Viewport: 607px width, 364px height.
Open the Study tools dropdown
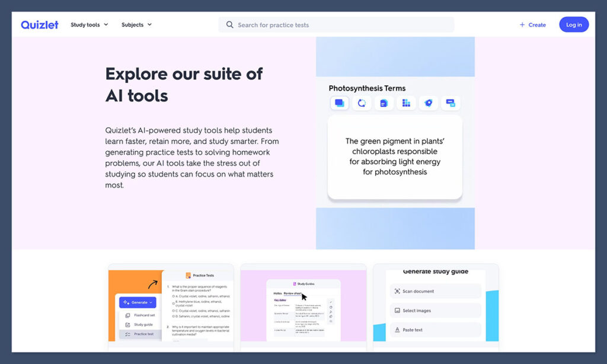click(x=89, y=24)
